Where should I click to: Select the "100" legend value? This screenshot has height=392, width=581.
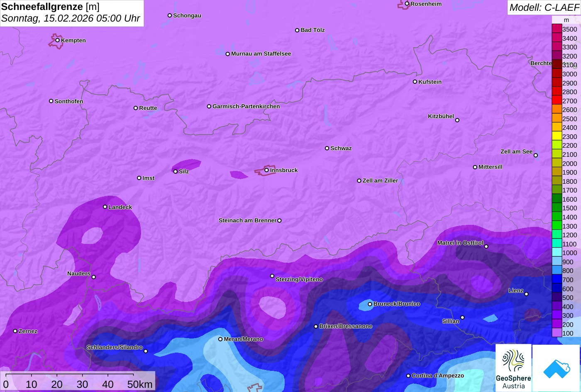click(568, 334)
